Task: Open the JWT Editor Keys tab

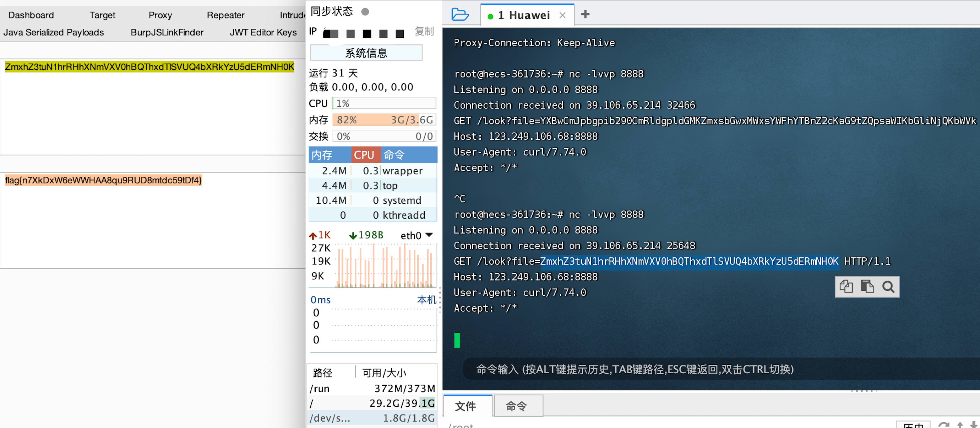Action: click(x=263, y=32)
